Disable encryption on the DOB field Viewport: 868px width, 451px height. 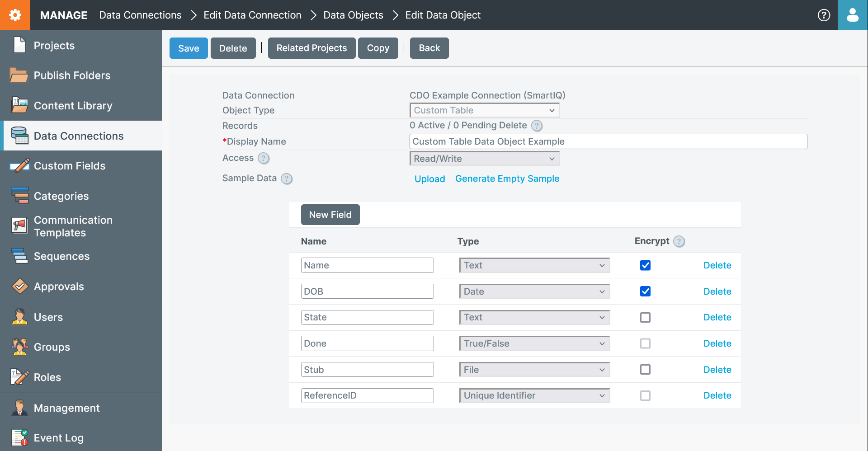point(645,291)
